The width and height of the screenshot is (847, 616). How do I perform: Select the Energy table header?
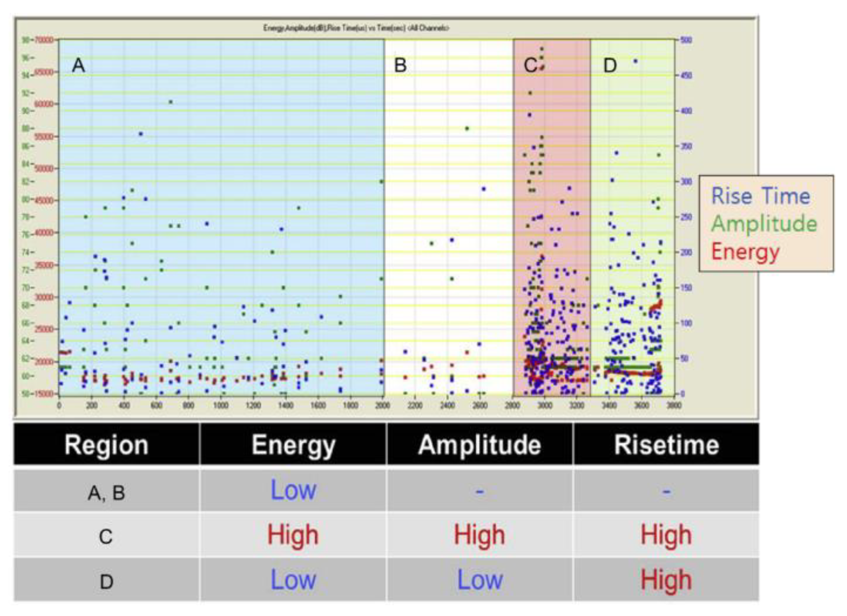(293, 445)
